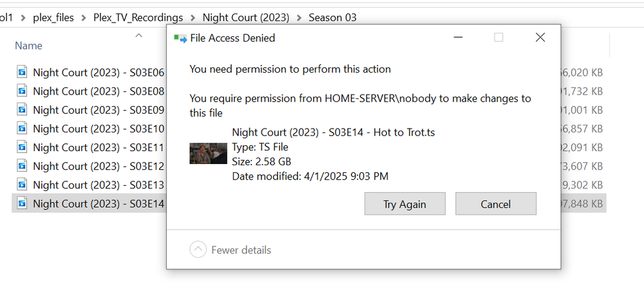The width and height of the screenshot is (644, 290).
Task: Sort files by the Name column header
Action: click(29, 46)
